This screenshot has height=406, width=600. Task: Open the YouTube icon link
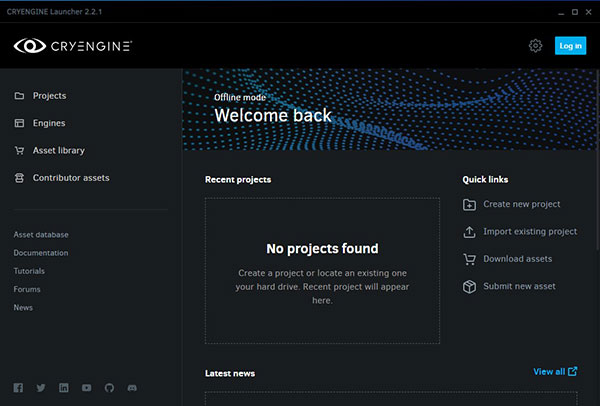87,387
